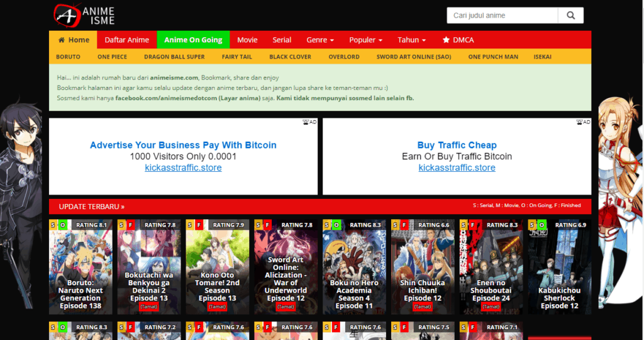This screenshot has width=644, height=340.
Task: Expand the Tahun dropdown
Action: 411,40
